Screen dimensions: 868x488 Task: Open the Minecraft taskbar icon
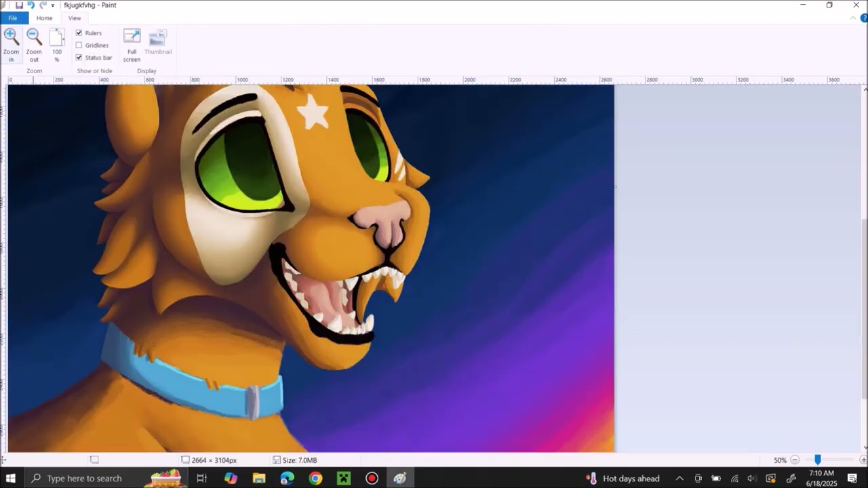pyautogui.click(x=344, y=479)
